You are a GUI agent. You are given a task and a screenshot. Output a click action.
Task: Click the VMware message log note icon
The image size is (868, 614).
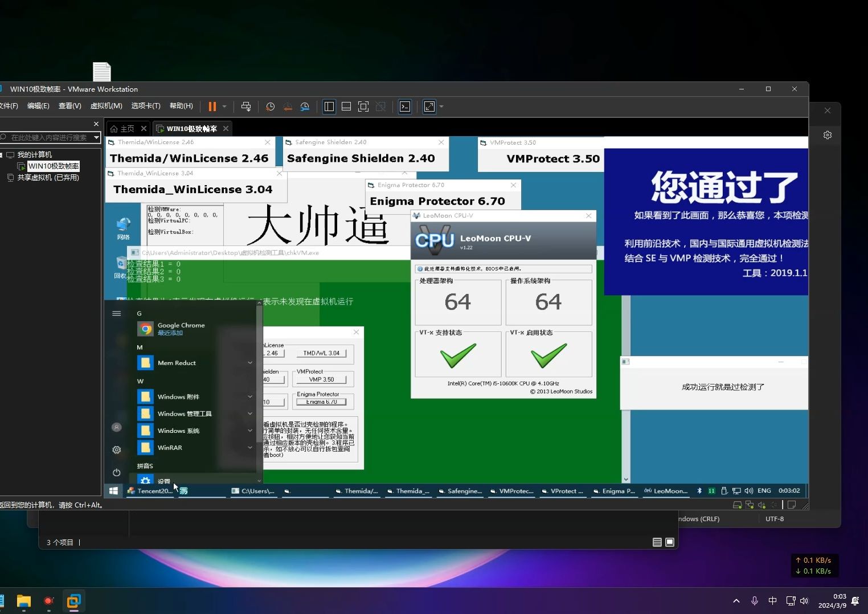coord(792,505)
